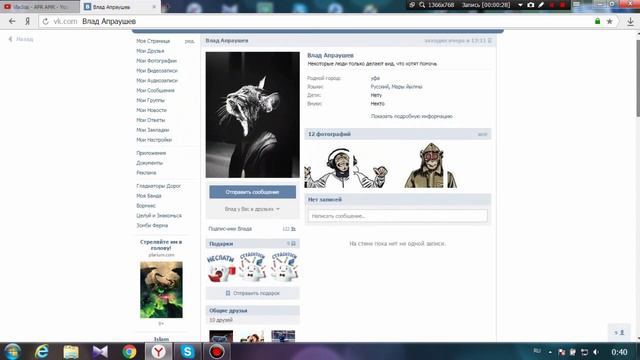Open the recorder dropdown arrow
This screenshot has height=360, width=640.
520,5
